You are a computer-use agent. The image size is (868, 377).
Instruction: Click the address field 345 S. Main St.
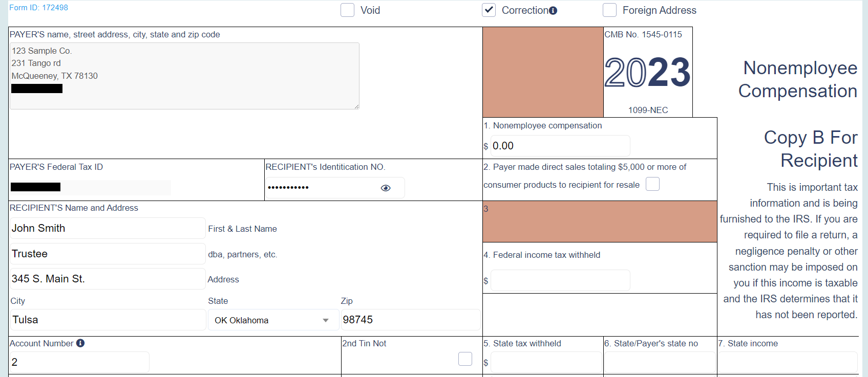[108, 279]
